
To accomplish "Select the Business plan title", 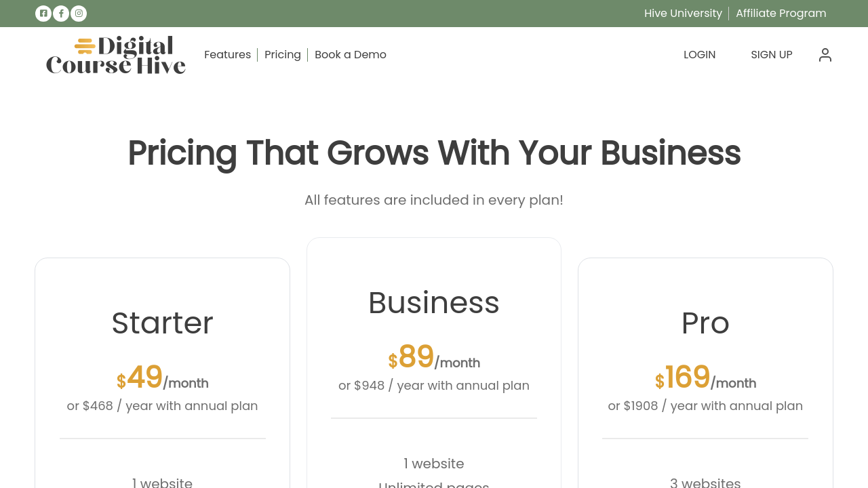I will [x=434, y=303].
